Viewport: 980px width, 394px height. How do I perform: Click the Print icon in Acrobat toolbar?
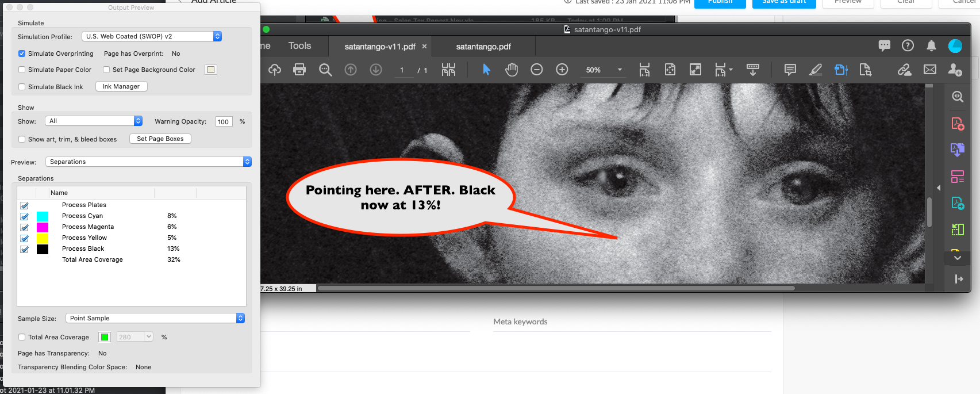pos(299,70)
